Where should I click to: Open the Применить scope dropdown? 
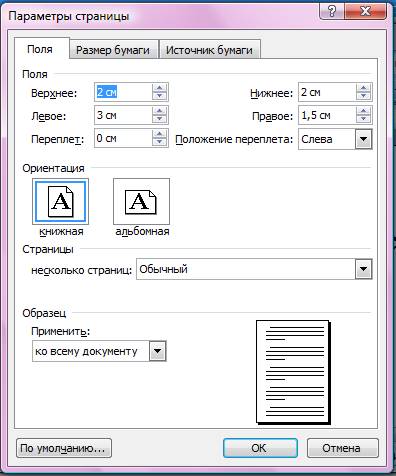[x=157, y=351]
